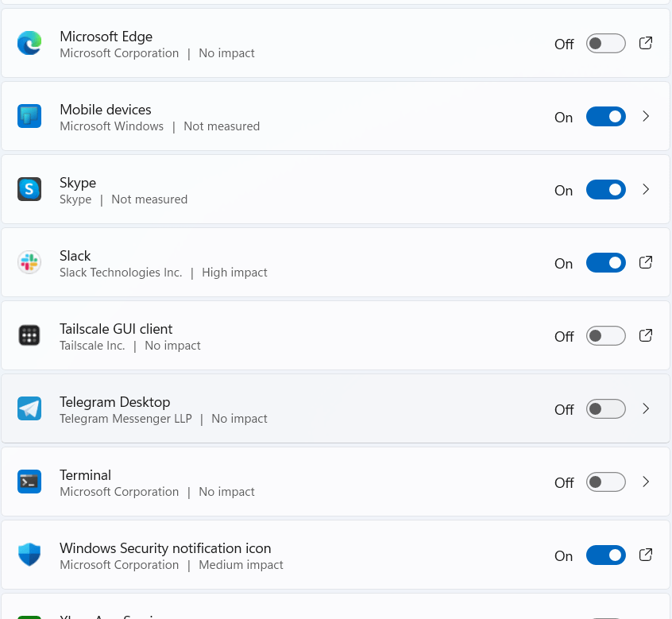Turn off Slack startup toggle

[x=605, y=263]
